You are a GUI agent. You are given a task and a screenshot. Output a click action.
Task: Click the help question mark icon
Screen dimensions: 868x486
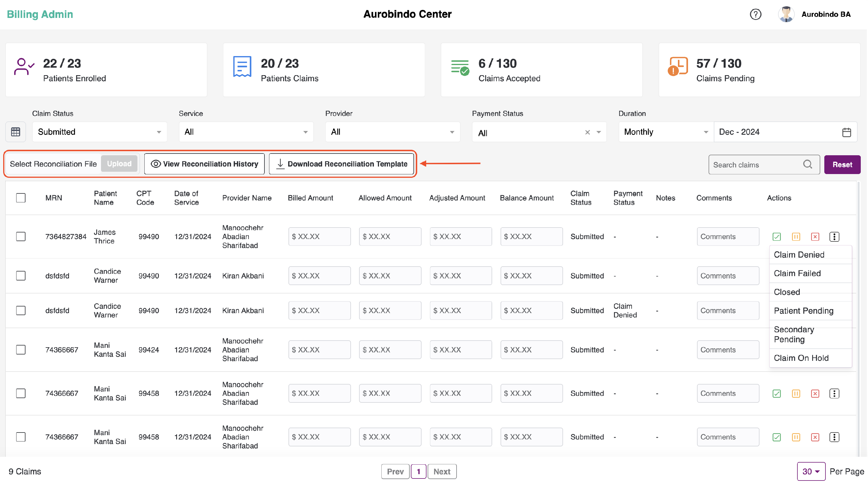pyautogui.click(x=756, y=14)
